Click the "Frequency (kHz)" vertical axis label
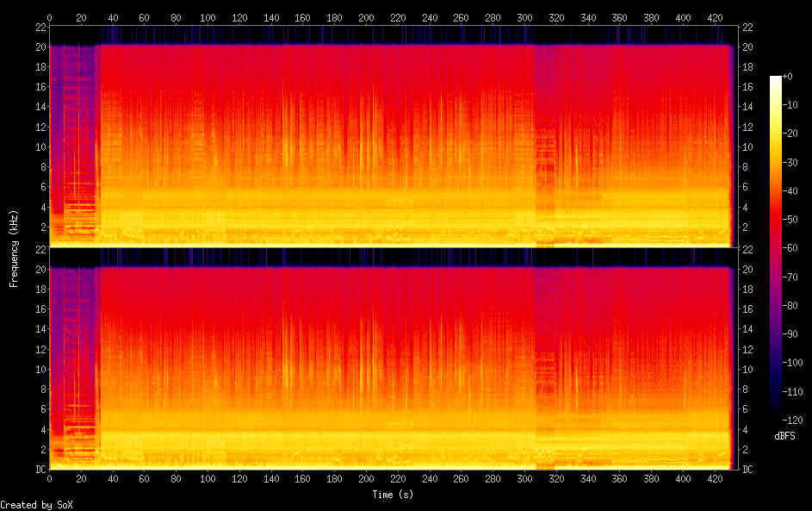Image resolution: width=812 pixels, height=511 pixels. point(14,248)
